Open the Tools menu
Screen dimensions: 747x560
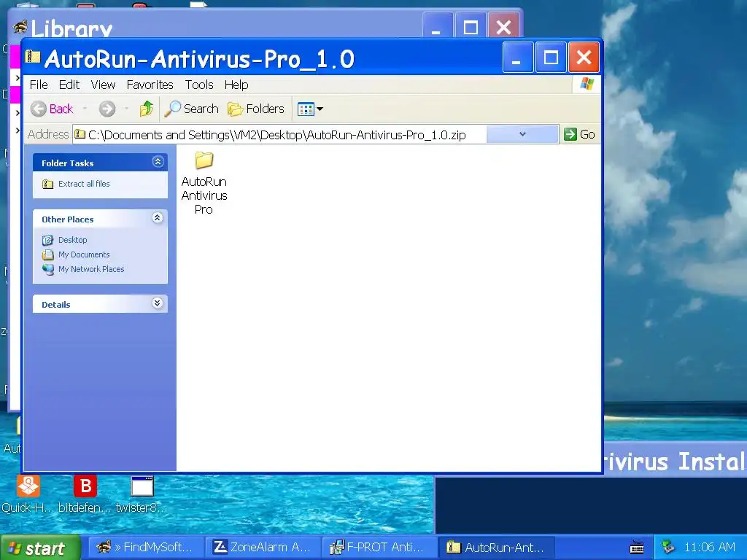(x=199, y=85)
